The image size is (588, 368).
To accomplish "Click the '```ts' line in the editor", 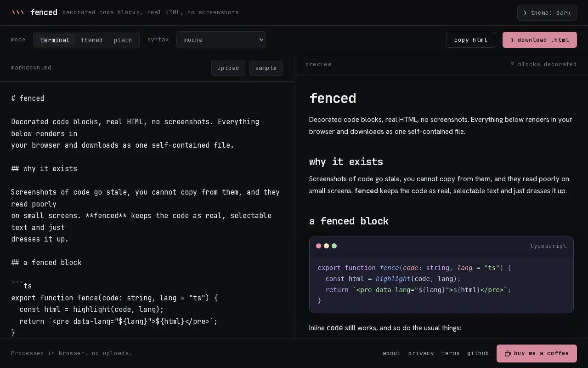I will click(22, 286).
